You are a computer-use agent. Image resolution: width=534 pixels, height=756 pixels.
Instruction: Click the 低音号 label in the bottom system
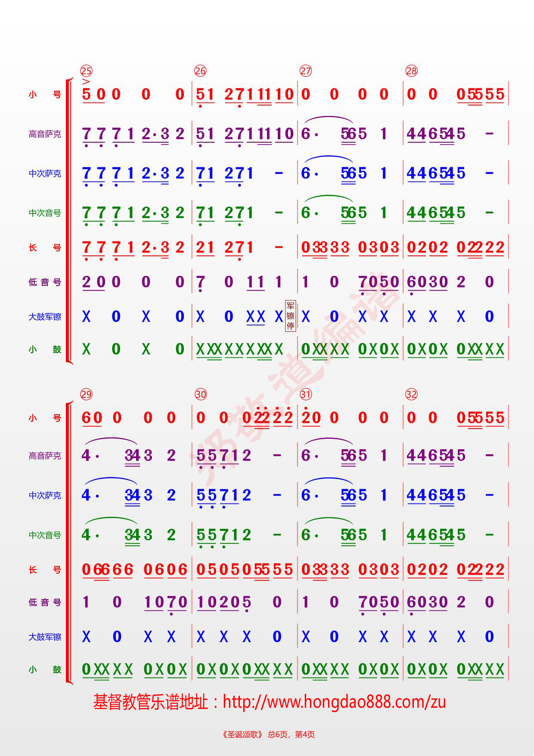45,603
